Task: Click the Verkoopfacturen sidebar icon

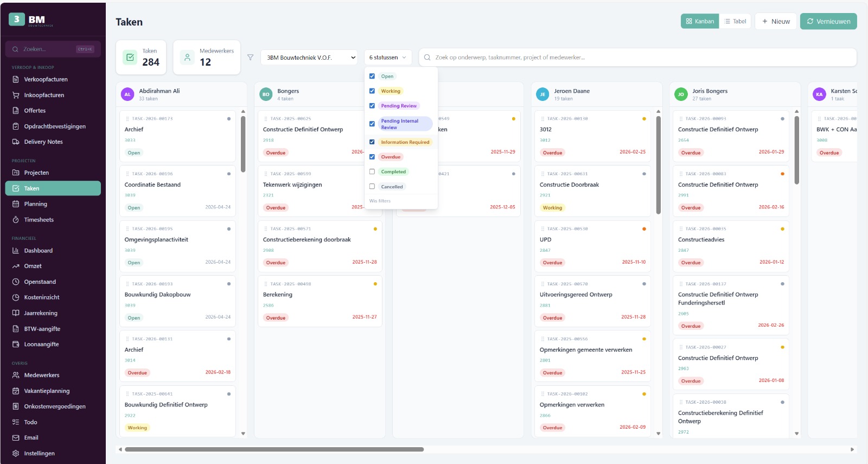Action: [16, 80]
